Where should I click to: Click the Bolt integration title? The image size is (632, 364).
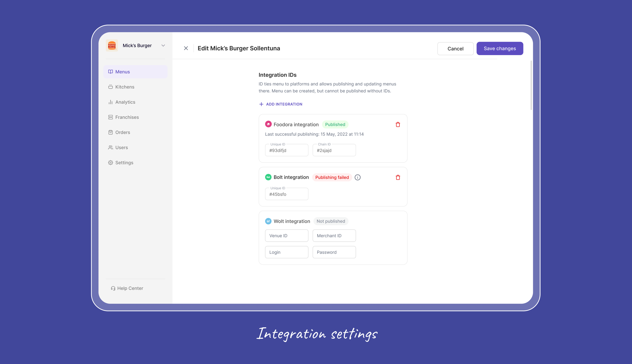291,177
